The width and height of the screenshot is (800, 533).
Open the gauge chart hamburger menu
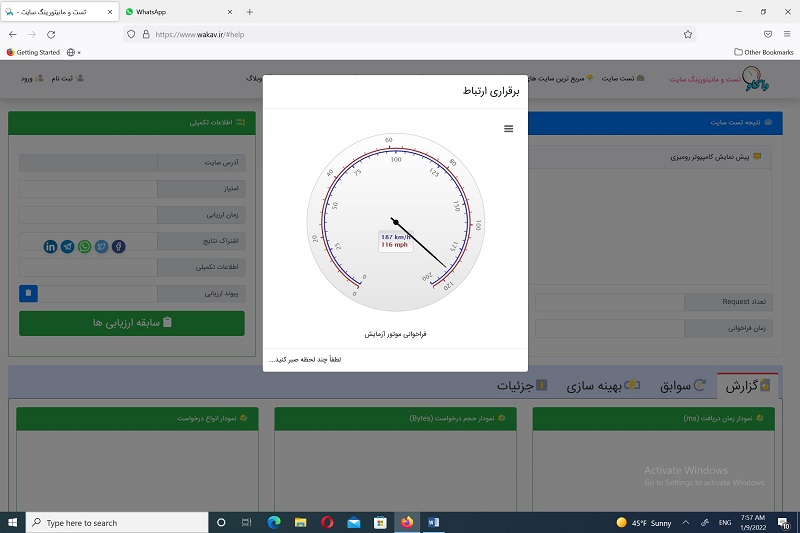pyautogui.click(x=508, y=129)
